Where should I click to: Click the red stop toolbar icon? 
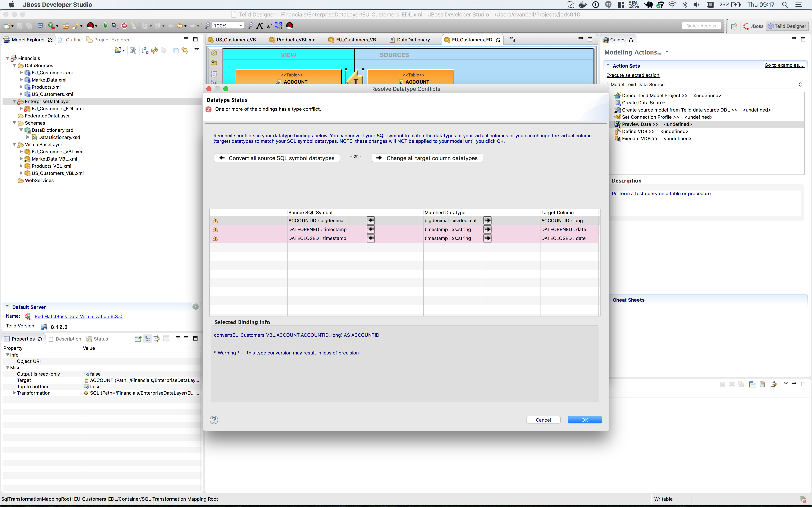coord(124,26)
